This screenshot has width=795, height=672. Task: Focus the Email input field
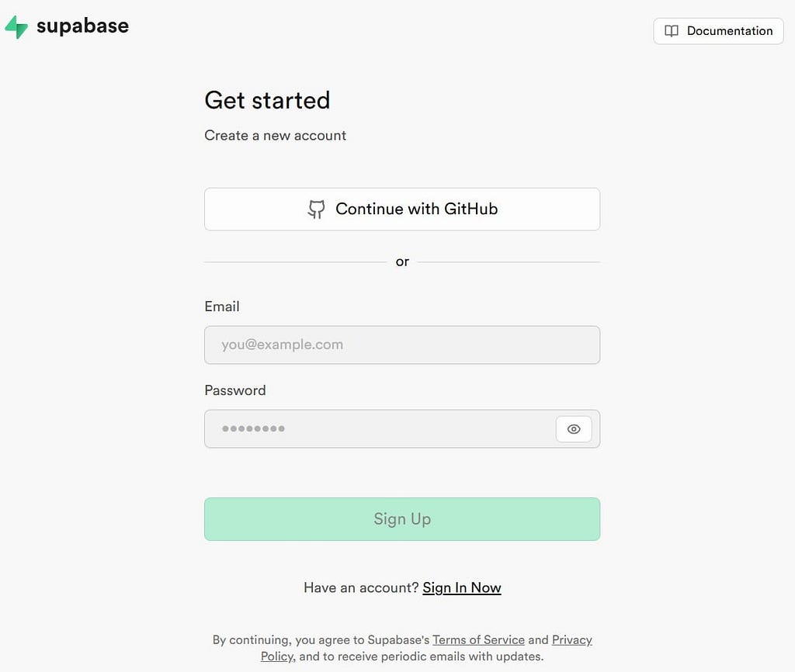click(x=402, y=345)
